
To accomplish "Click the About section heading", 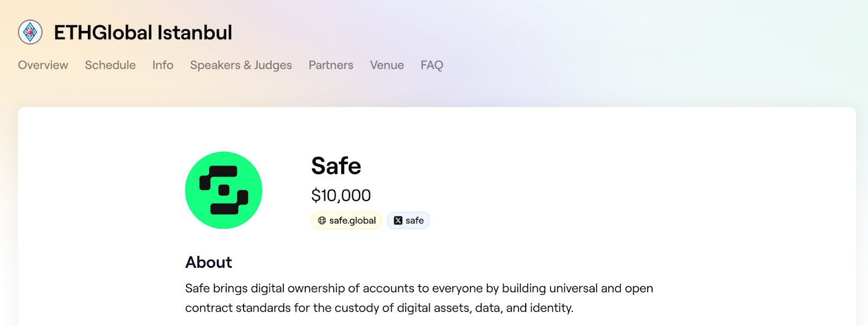I will point(208,262).
